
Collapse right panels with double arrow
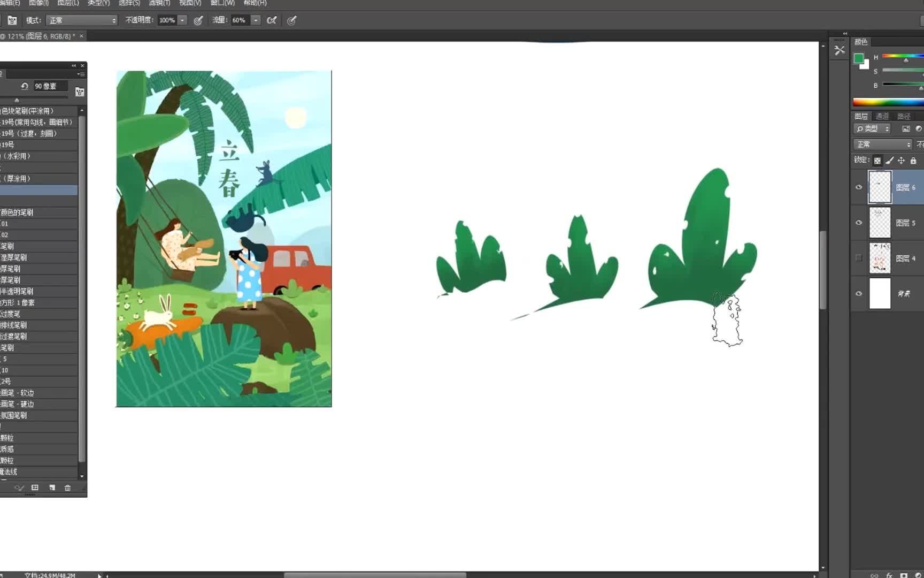tap(845, 33)
